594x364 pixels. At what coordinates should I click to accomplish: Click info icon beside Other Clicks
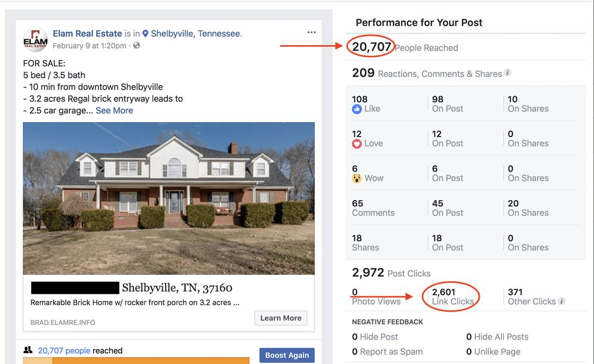click(562, 301)
